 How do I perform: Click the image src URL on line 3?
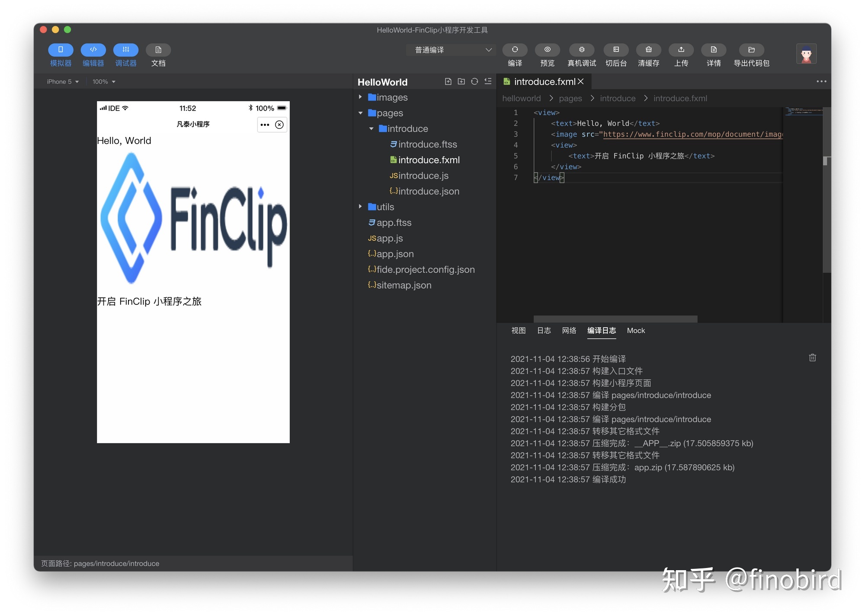coord(693,134)
